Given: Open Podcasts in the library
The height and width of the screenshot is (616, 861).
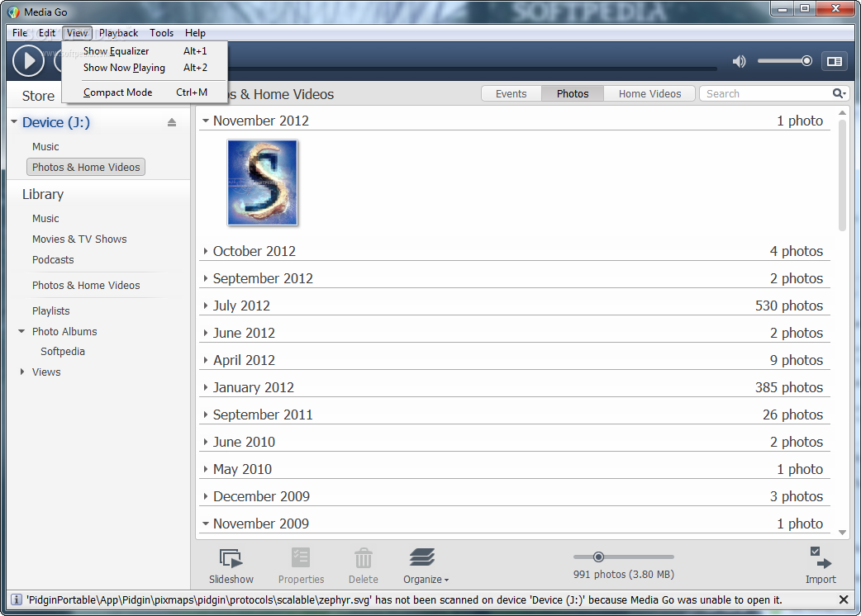Looking at the screenshot, I should click(x=53, y=260).
